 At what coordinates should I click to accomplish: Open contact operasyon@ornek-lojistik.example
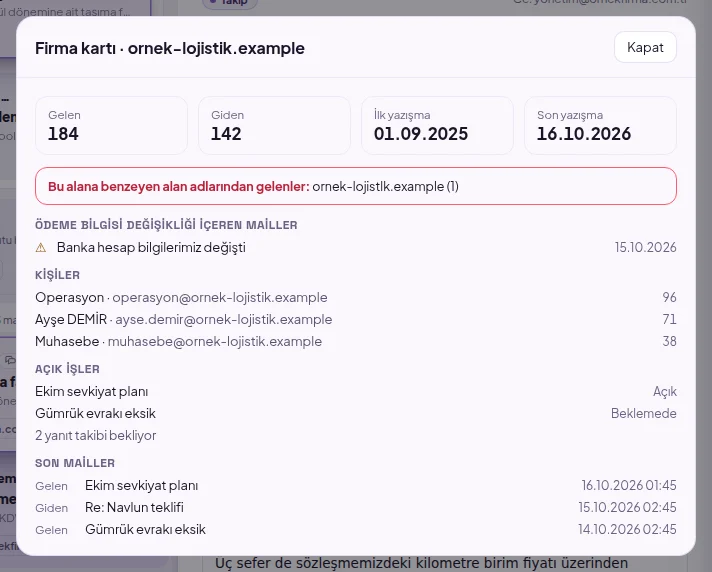pyautogui.click(x=356, y=297)
